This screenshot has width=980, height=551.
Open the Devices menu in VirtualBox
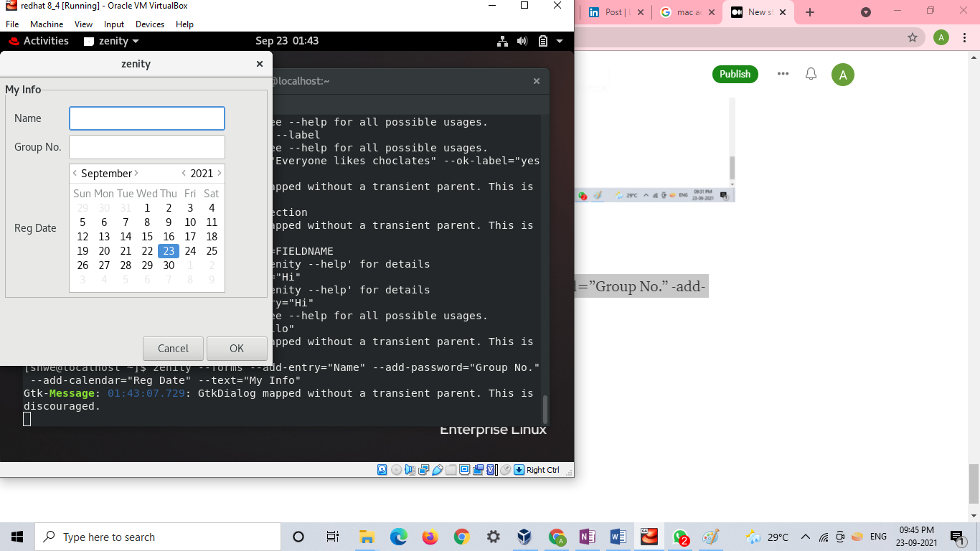pos(150,24)
